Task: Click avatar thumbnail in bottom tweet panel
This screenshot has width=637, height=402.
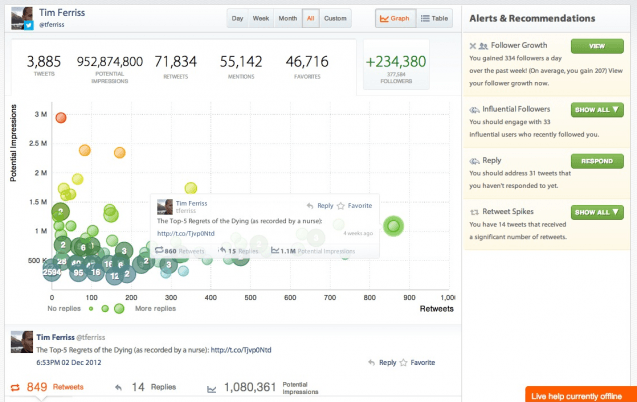Action: [22, 341]
